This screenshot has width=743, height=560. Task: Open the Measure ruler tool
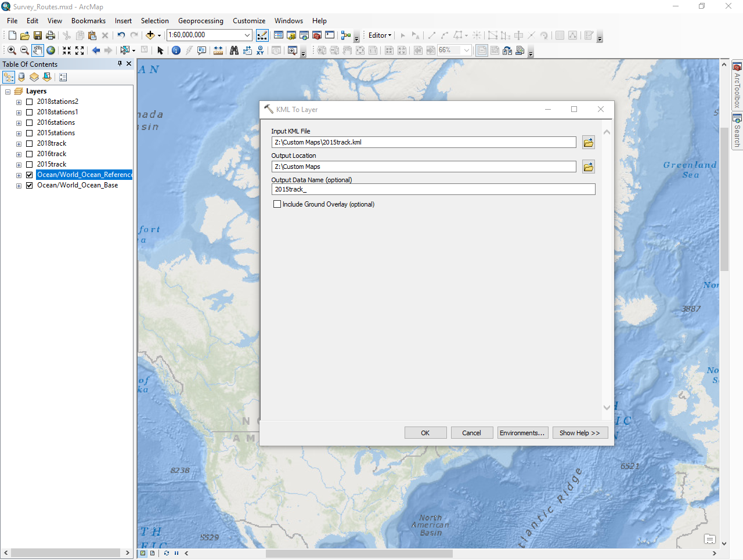tap(218, 50)
